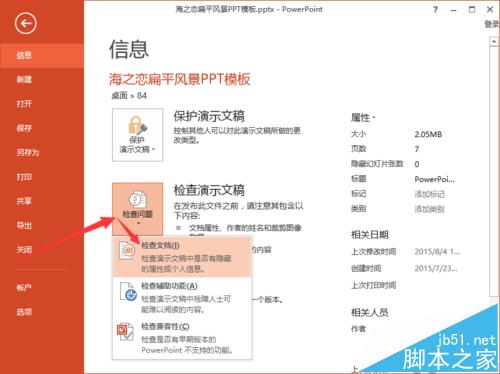Click the 海之恋扁平风景PPT模板 title
Image resolution: width=500 pixels, height=374 pixels.
click(x=180, y=79)
